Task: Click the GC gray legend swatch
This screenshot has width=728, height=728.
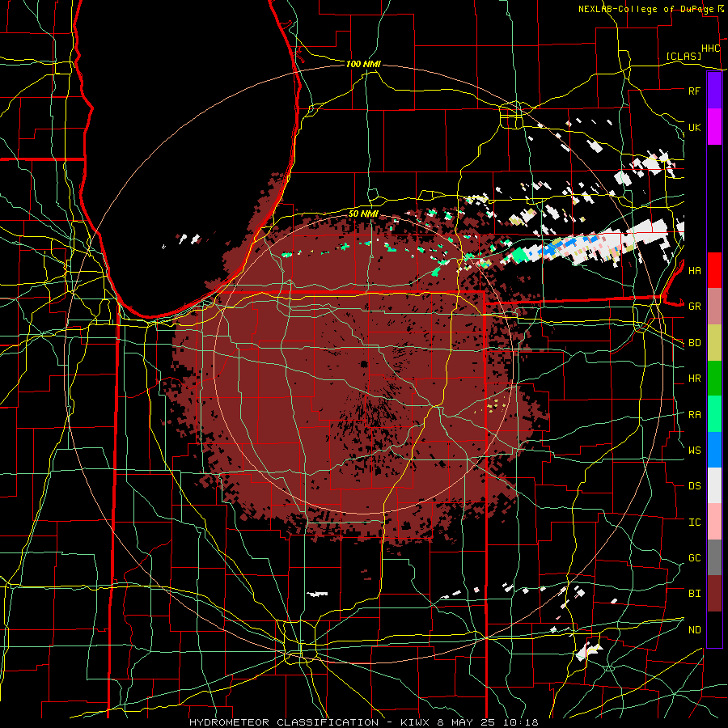Action: [714, 557]
